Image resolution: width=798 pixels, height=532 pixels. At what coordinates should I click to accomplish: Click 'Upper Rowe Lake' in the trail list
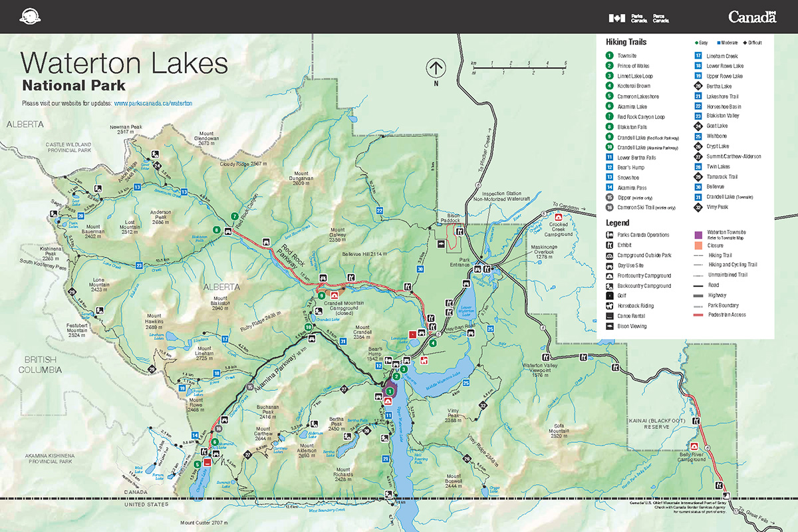[x=725, y=76]
